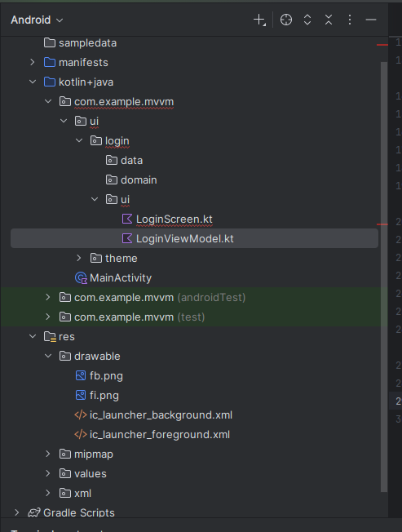Viewport: 402px width, 532px height.
Task: Click the fb.png image file icon
Action: [81, 375]
